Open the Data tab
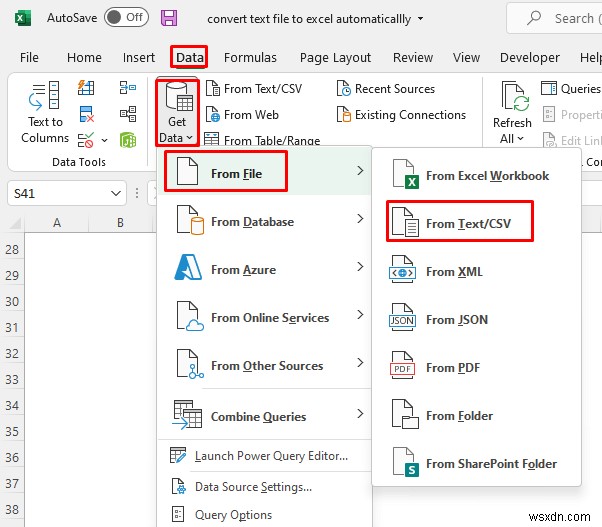This screenshot has height=527, width=602. point(190,58)
